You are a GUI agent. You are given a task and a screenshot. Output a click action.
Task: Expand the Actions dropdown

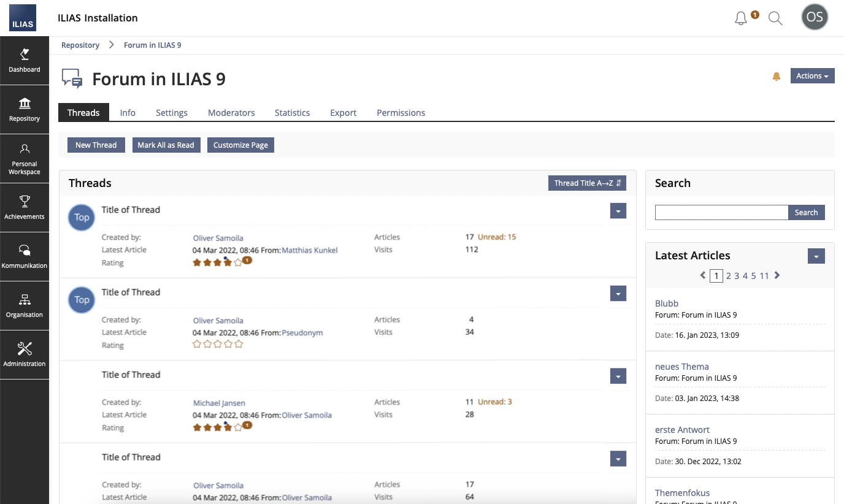812,76
